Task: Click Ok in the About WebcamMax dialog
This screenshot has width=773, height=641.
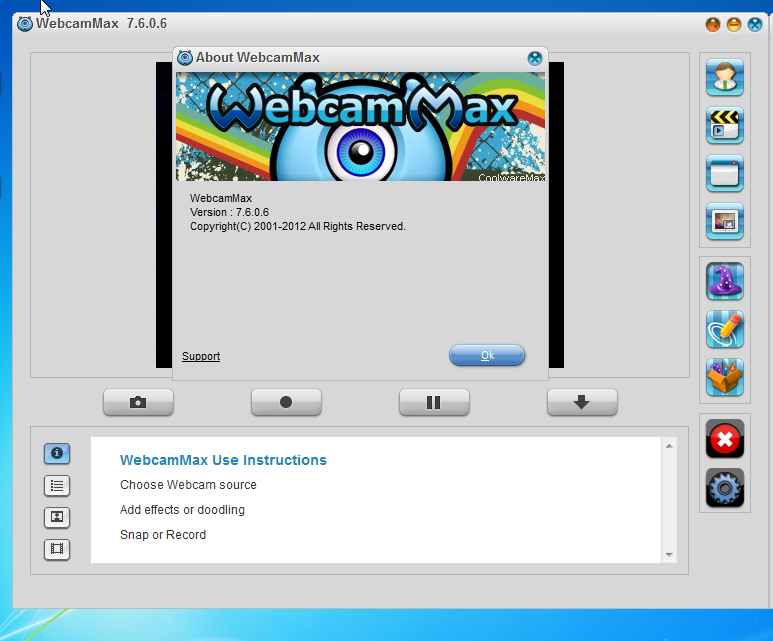Action: (x=487, y=355)
